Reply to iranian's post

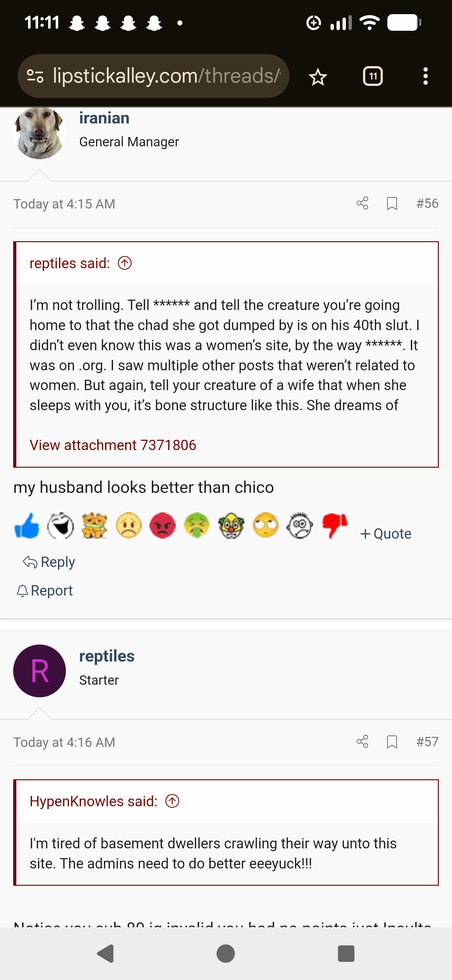click(x=49, y=562)
